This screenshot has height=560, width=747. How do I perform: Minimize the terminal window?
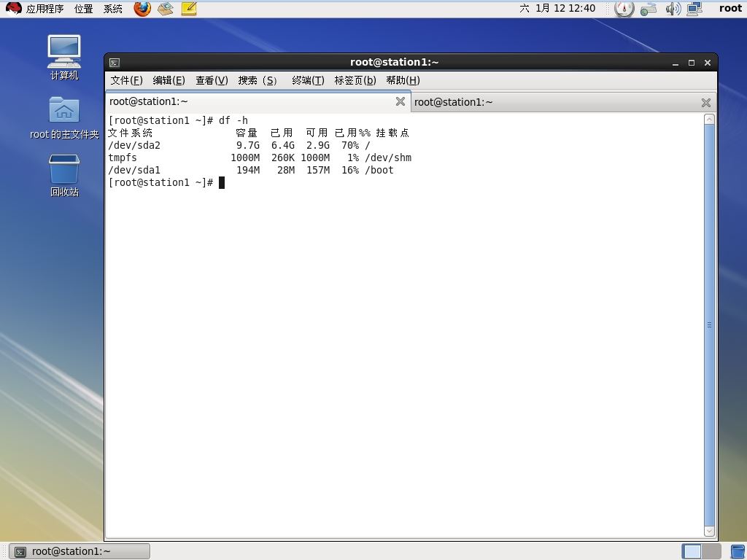point(676,63)
